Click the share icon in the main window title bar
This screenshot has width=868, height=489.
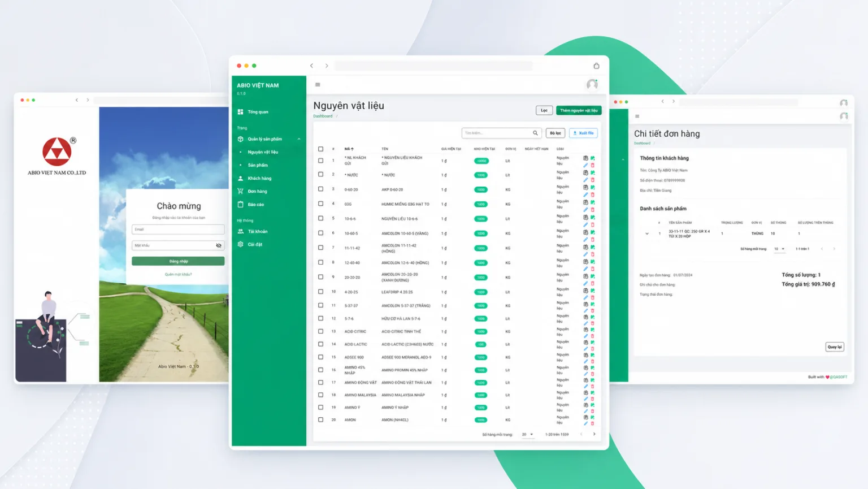596,66
